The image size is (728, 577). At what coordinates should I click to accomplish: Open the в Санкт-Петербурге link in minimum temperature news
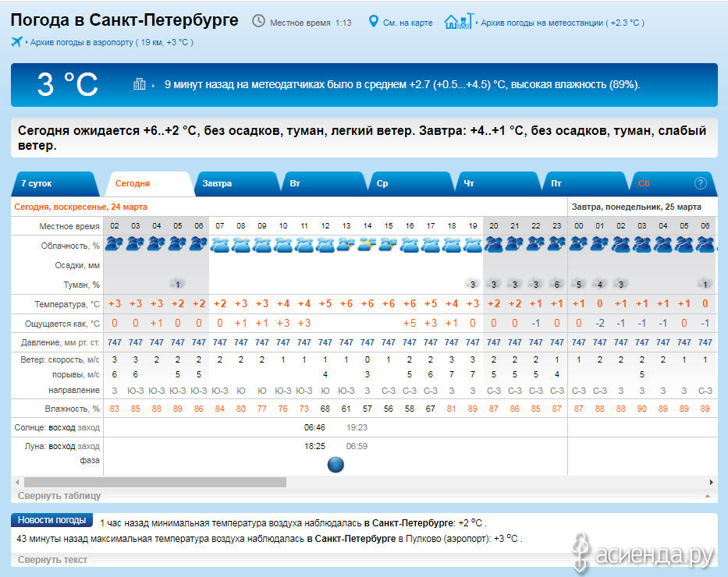pyautogui.click(x=409, y=523)
